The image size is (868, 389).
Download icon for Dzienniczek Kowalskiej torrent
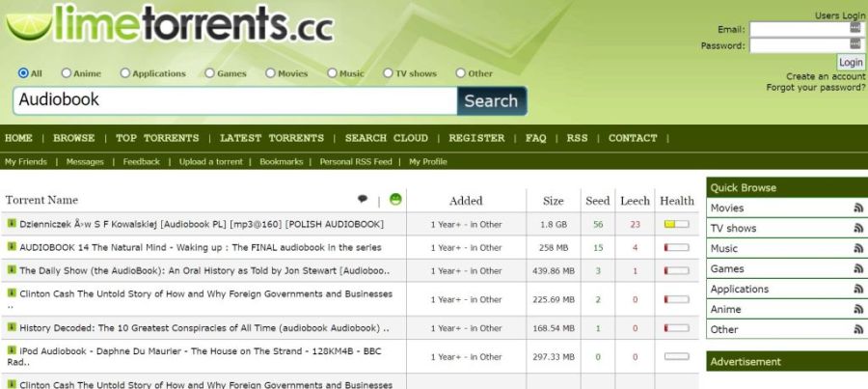pyautogui.click(x=12, y=223)
